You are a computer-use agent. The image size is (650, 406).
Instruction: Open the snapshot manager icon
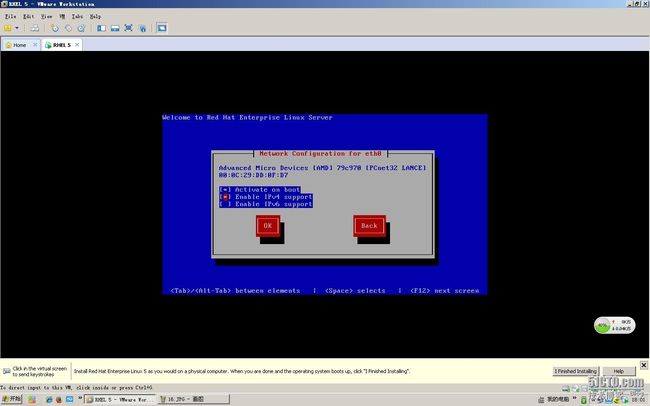[x=82, y=28]
